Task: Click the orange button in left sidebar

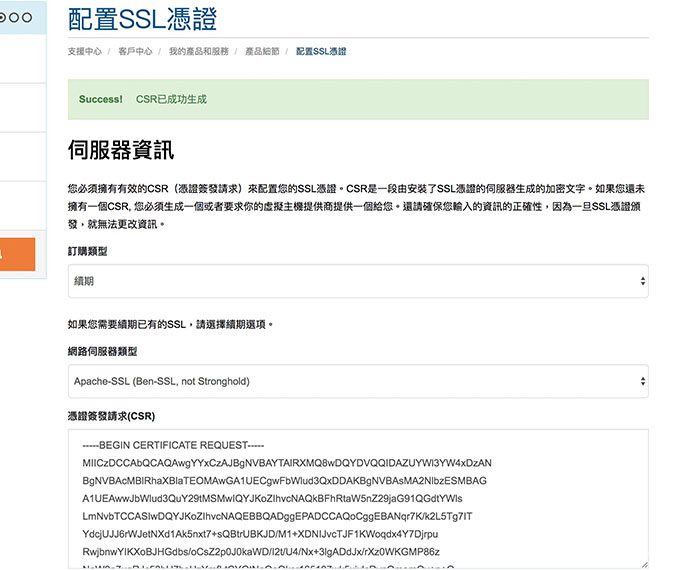Action: [x=17, y=254]
